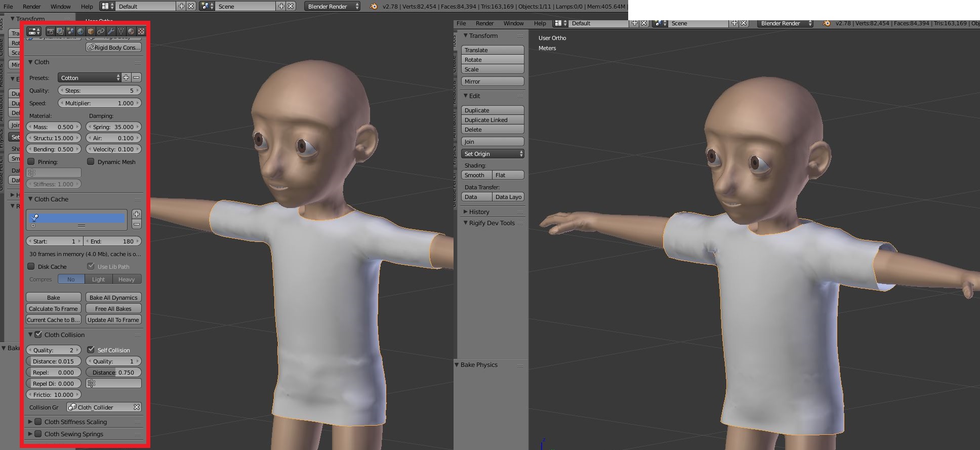Open Blender Render engine dropdown in left window

(x=332, y=6)
